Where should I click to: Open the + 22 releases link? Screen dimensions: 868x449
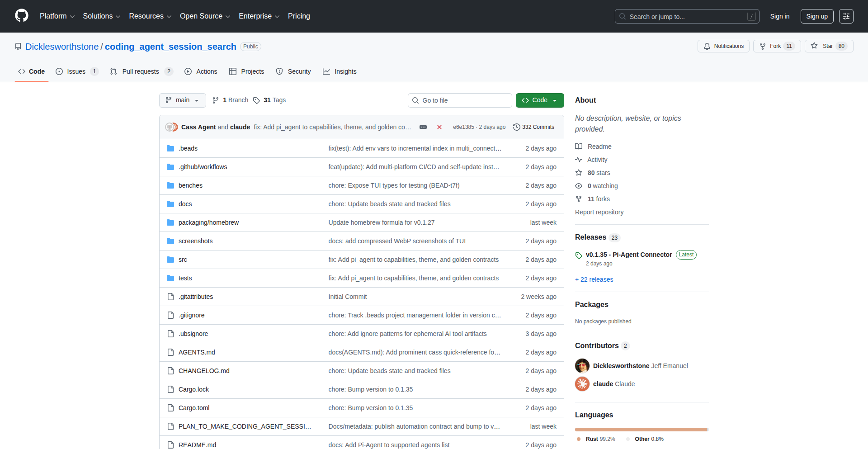point(594,279)
